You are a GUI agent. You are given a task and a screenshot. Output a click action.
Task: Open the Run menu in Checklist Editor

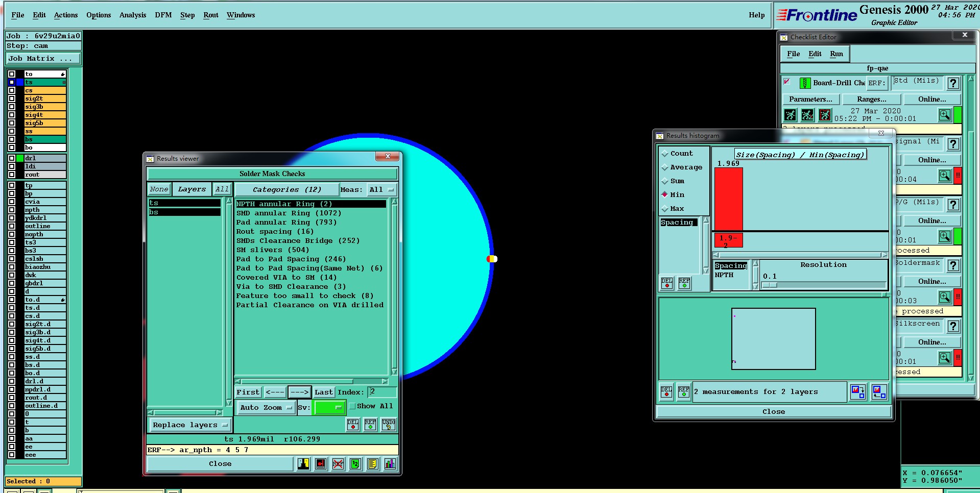tap(836, 54)
